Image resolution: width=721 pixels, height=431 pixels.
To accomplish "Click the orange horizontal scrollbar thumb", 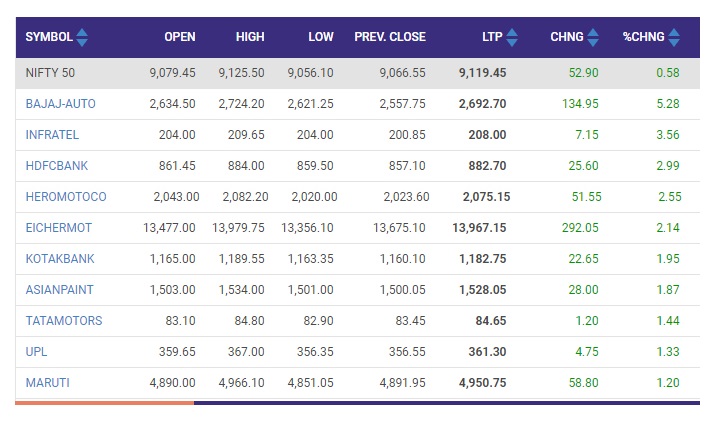I will click(x=104, y=403).
